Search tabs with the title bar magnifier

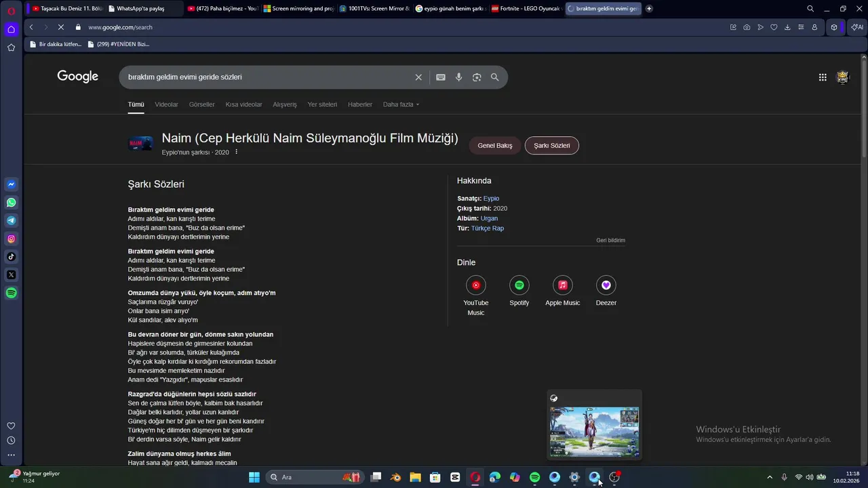pos(810,9)
